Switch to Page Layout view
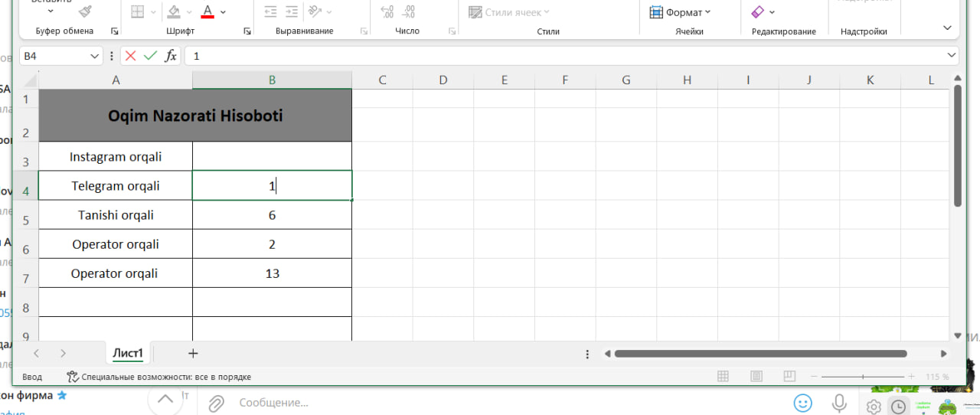The width and height of the screenshot is (980, 415). point(756,377)
